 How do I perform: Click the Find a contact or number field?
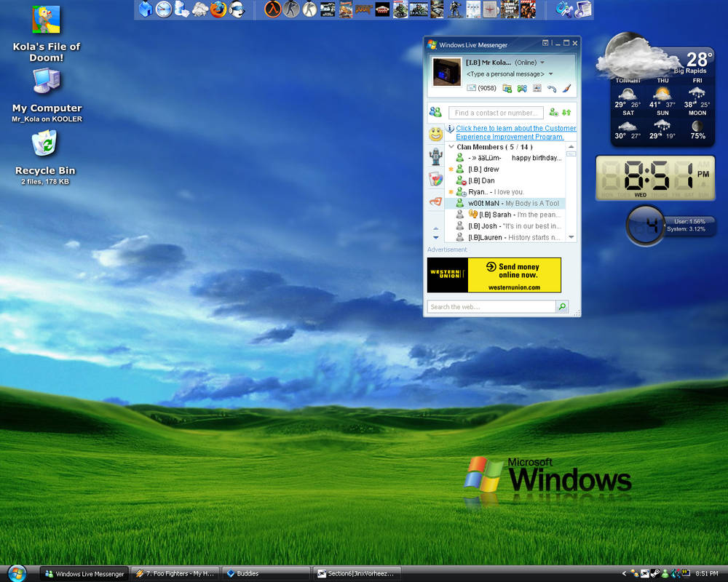496,113
